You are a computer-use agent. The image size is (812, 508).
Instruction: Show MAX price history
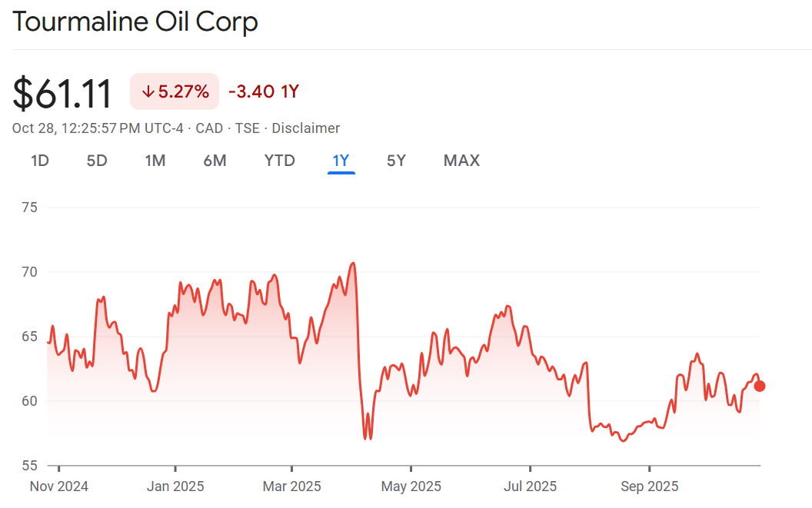click(x=461, y=161)
